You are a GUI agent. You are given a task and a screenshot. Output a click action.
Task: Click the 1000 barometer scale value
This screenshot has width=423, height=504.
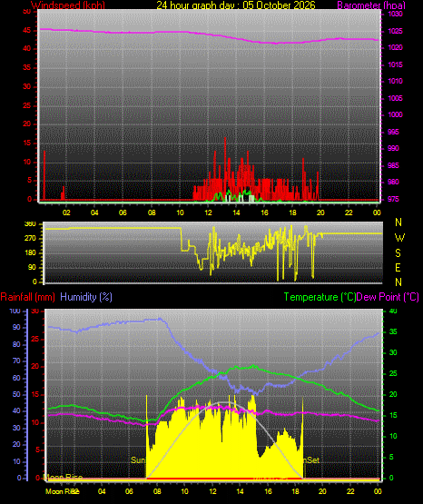point(395,114)
